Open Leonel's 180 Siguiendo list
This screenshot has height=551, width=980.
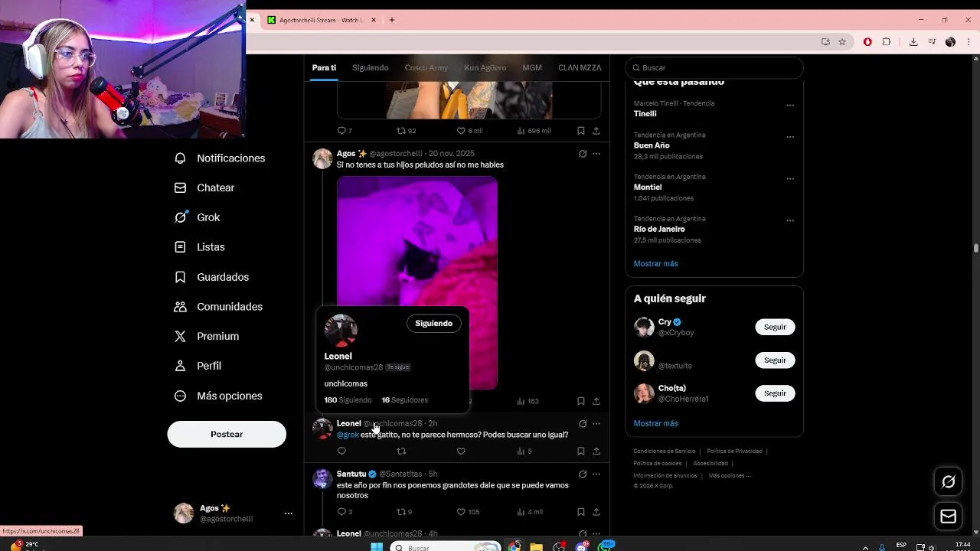click(348, 400)
